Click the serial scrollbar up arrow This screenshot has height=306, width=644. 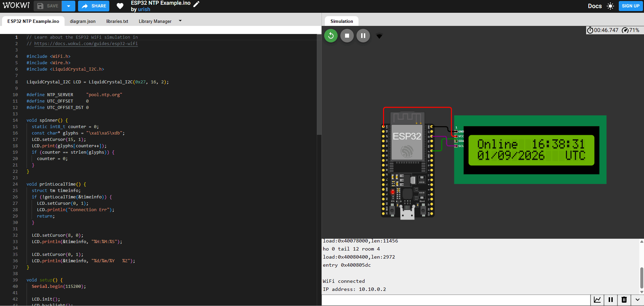642,241
